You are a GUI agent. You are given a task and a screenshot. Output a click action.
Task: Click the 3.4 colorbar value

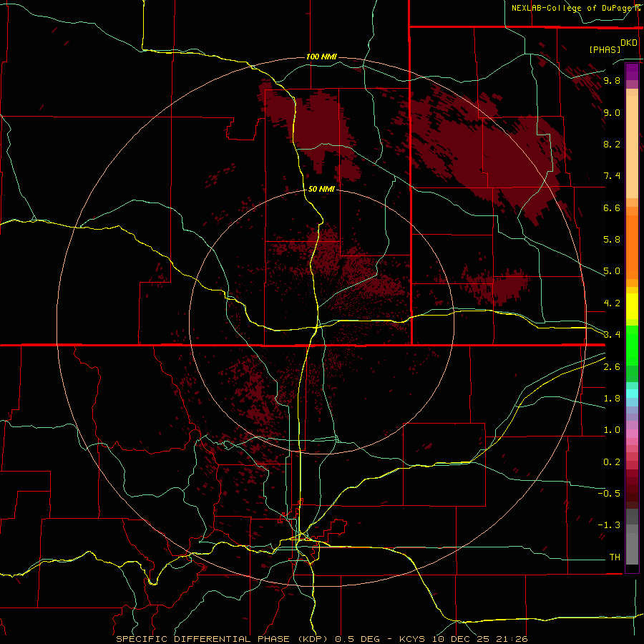612,335
